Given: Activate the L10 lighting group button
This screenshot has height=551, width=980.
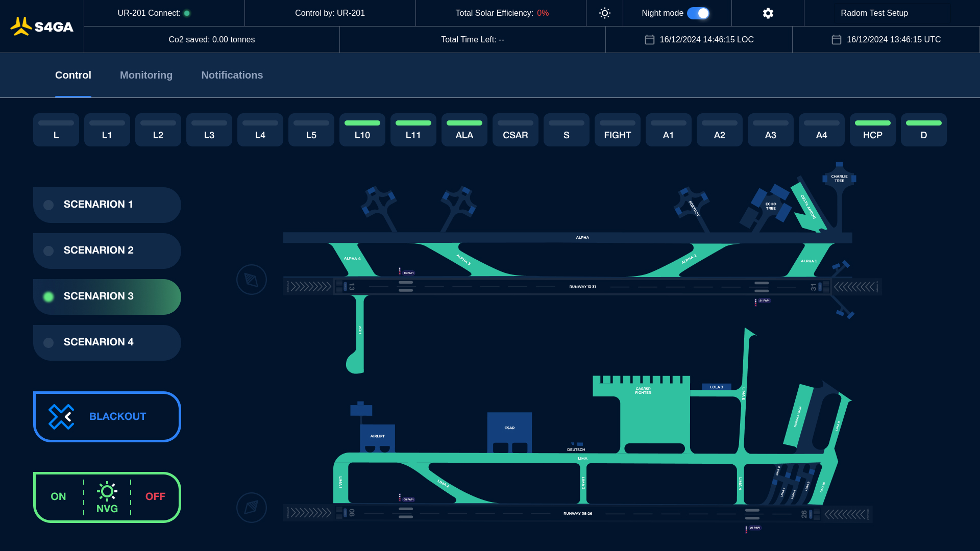Looking at the screenshot, I should [x=362, y=130].
